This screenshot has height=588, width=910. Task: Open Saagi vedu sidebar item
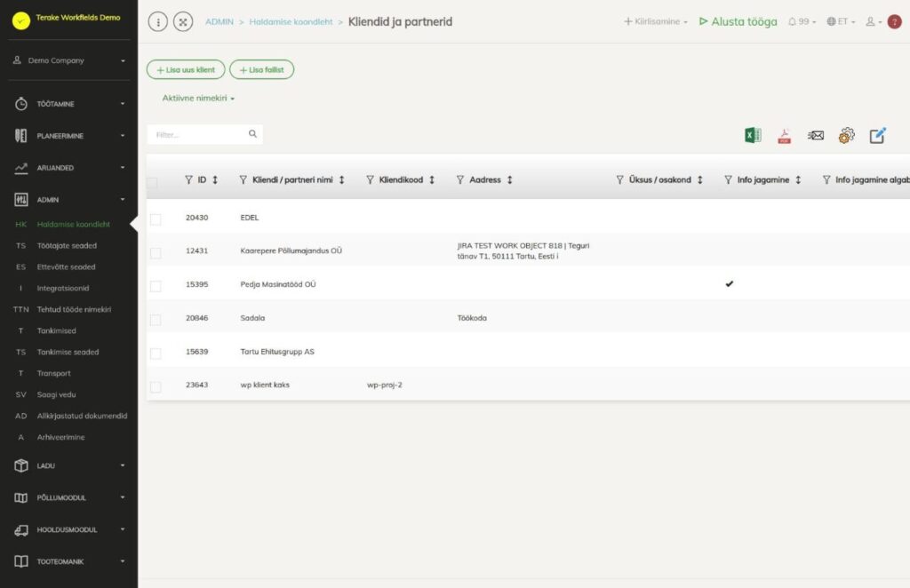pos(56,395)
